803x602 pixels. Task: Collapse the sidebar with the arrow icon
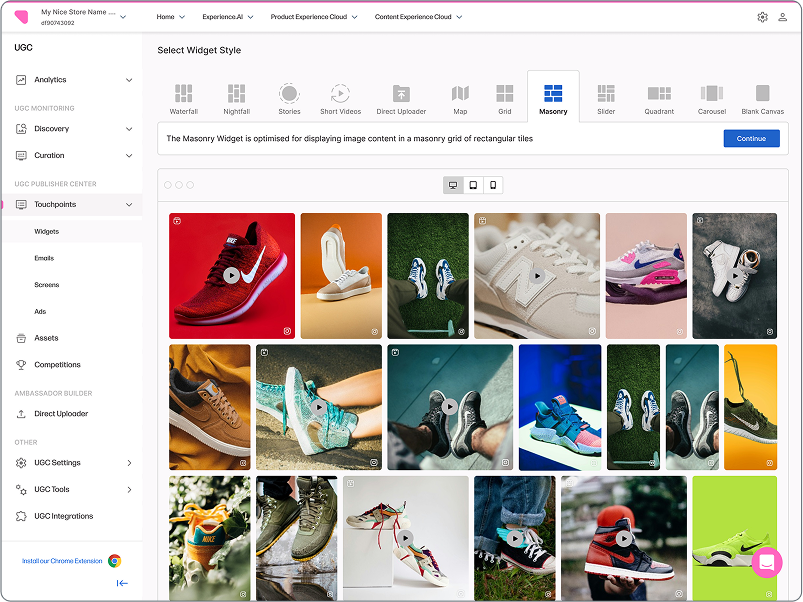point(122,583)
